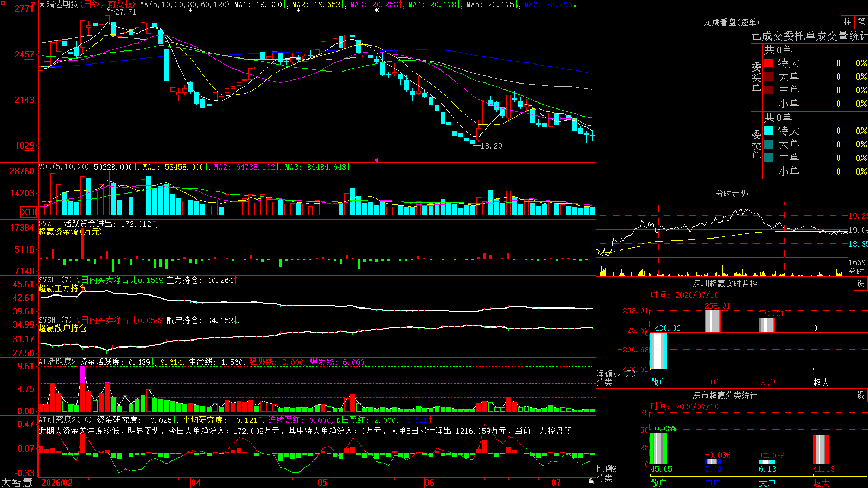Click the 龙虎看盘(逐单) panel title

click(x=731, y=22)
